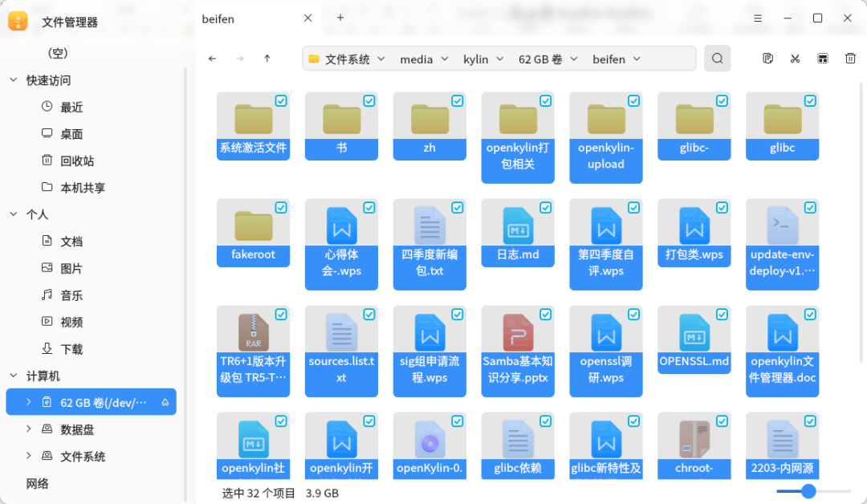Screen dimensions: 867x504
Task: Select the 心得体会-.wps document icon
Action: click(x=341, y=226)
